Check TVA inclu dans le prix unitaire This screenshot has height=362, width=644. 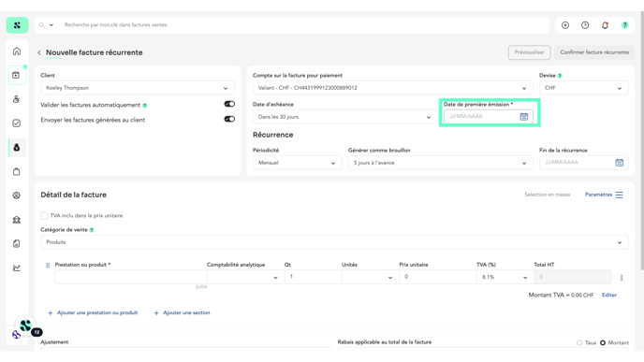(44, 215)
